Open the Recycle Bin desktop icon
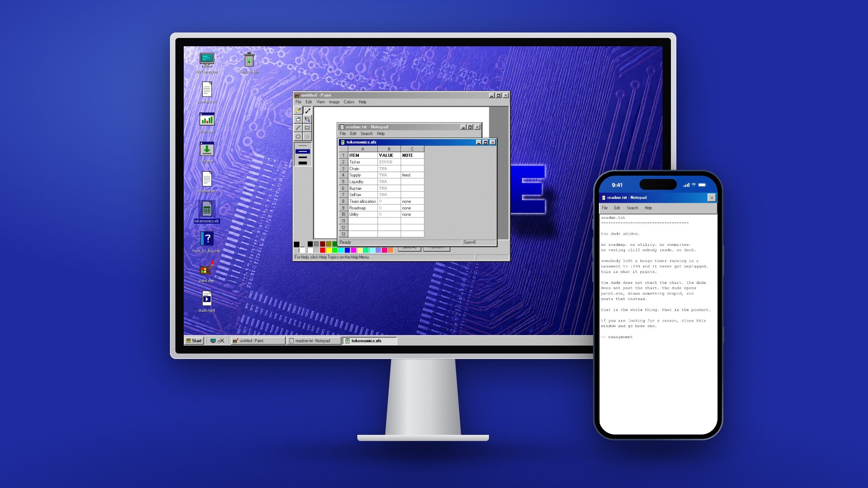This screenshot has height=488, width=868. coord(249,63)
